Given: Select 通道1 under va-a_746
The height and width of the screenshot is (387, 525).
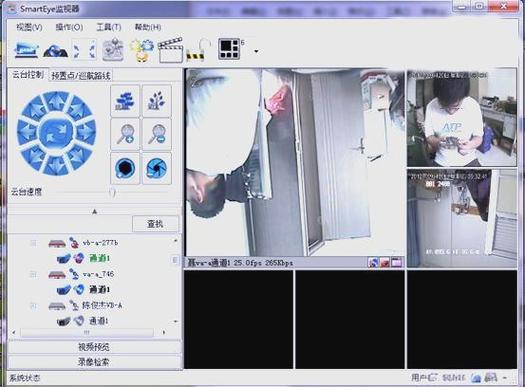Looking at the screenshot, I should (x=99, y=289).
